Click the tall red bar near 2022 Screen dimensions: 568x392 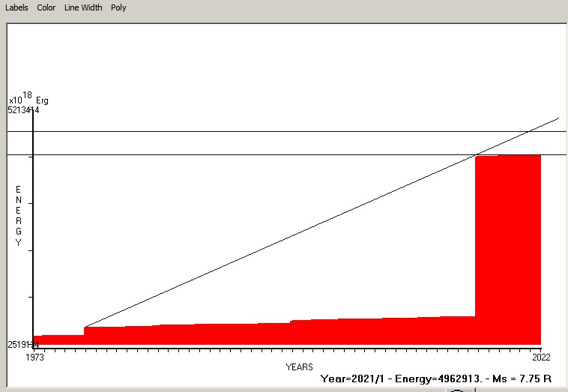point(507,247)
